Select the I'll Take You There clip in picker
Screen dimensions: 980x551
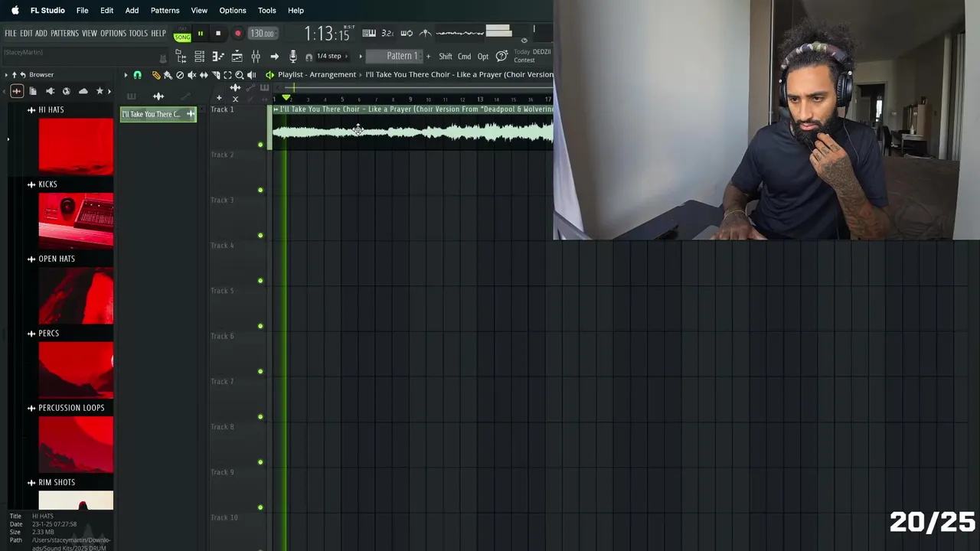tap(158, 114)
